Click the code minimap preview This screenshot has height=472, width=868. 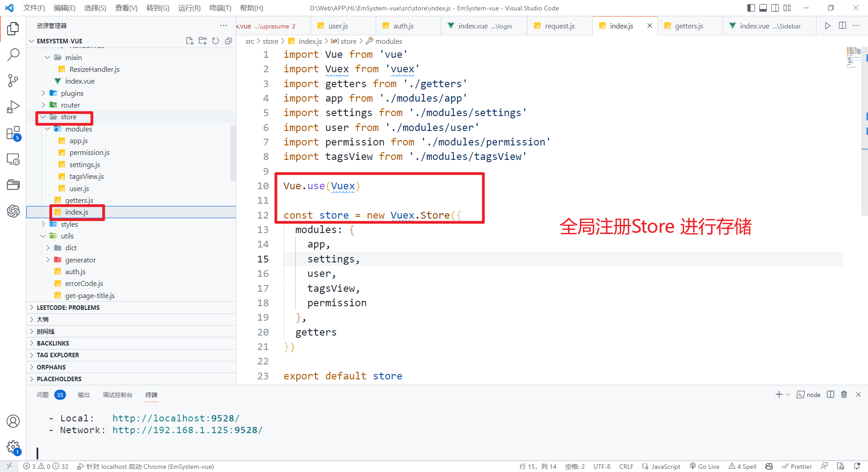[x=853, y=57]
